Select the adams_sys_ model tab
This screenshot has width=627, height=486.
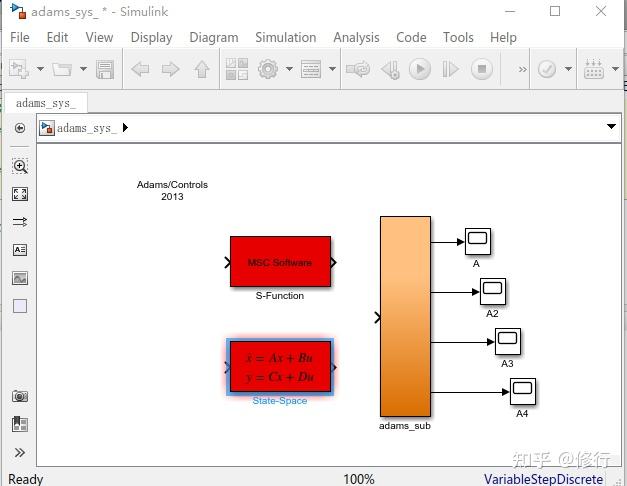(46, 103)
